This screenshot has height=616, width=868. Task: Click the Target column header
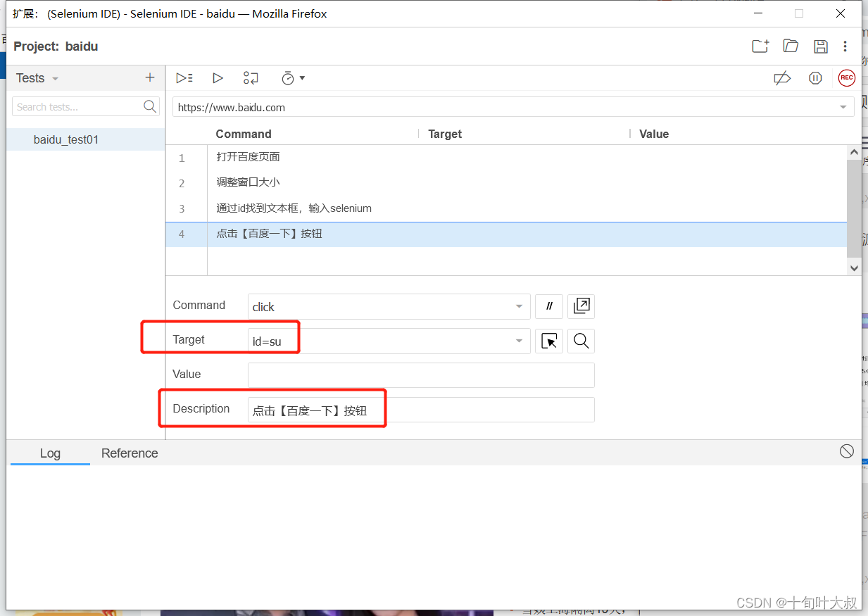[445, 134]
